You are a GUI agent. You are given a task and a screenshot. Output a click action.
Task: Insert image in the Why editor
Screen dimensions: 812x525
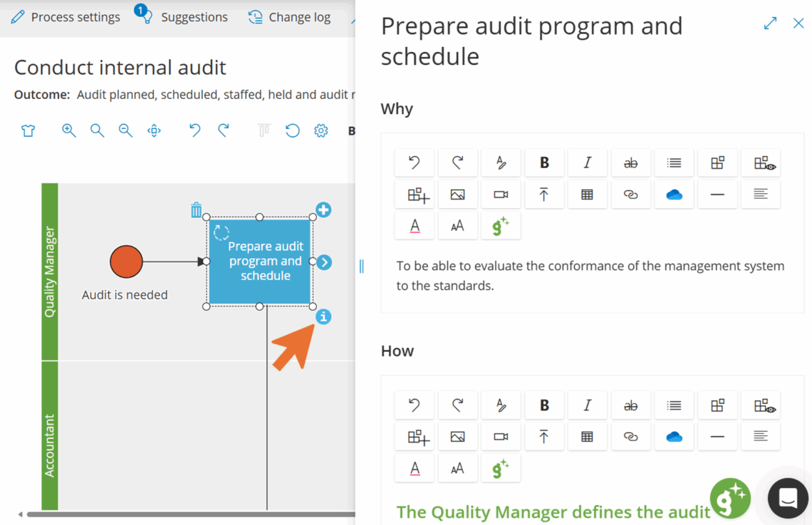coord(457,194)
